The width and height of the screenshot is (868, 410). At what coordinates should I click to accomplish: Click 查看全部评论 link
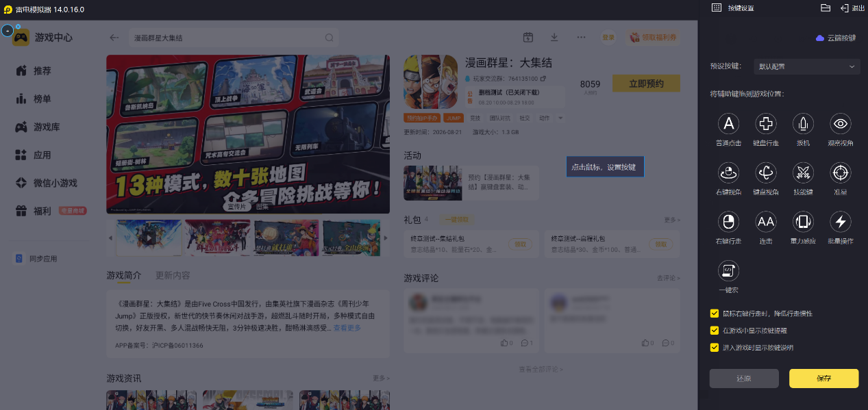coord(541,369)
